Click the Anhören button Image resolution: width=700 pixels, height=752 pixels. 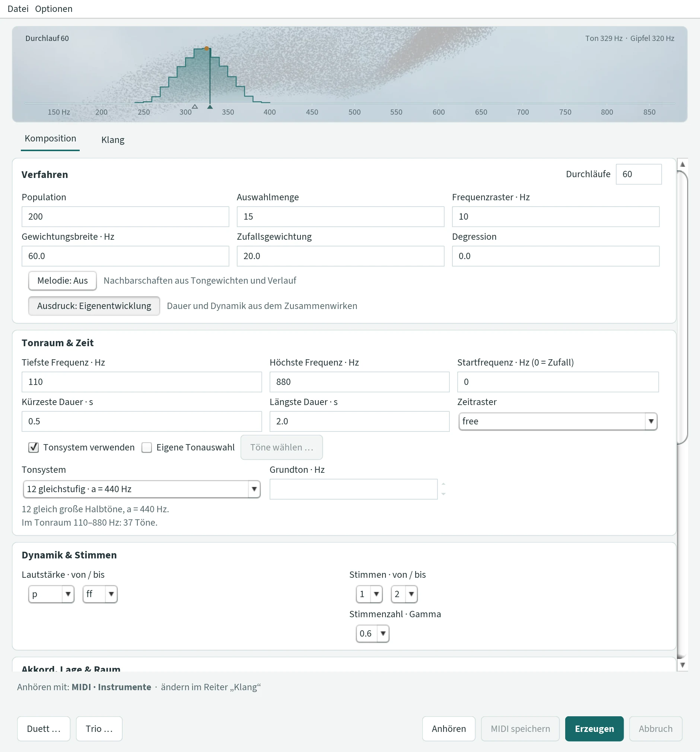[x=449, y=729]
